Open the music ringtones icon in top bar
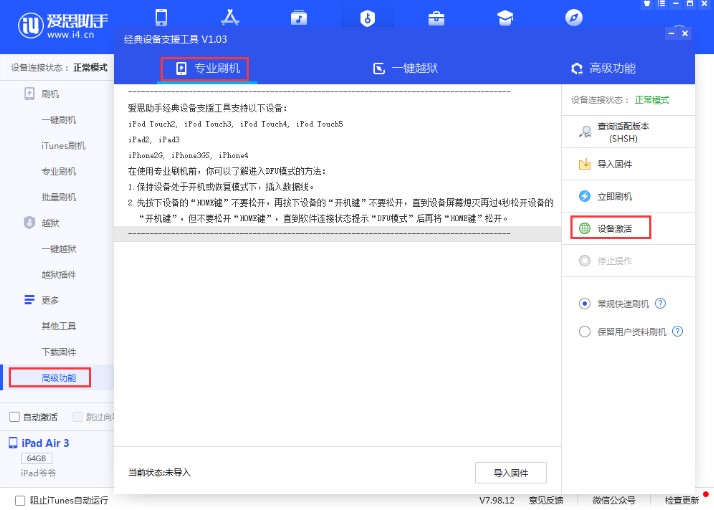This screenshot has height=510, width=714. coord(298,18)
